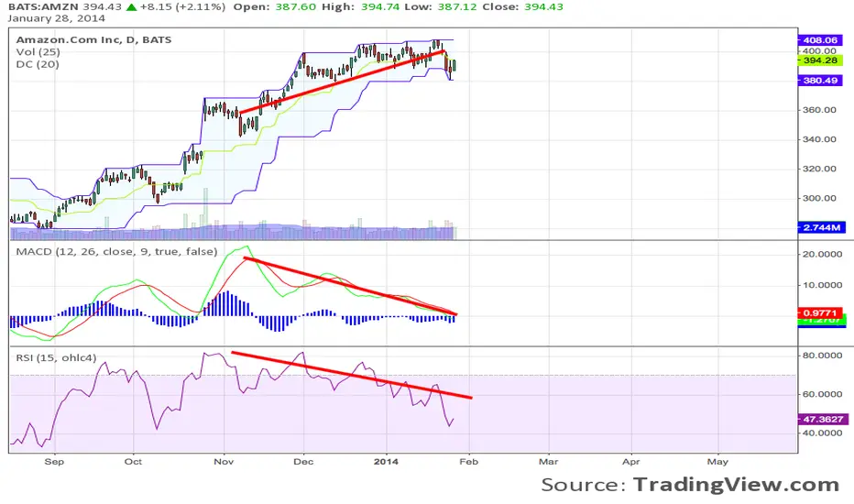Click the 408.06 upper channel price tag
This screenshot has height=504, width=854.
[x=820, y=40]
